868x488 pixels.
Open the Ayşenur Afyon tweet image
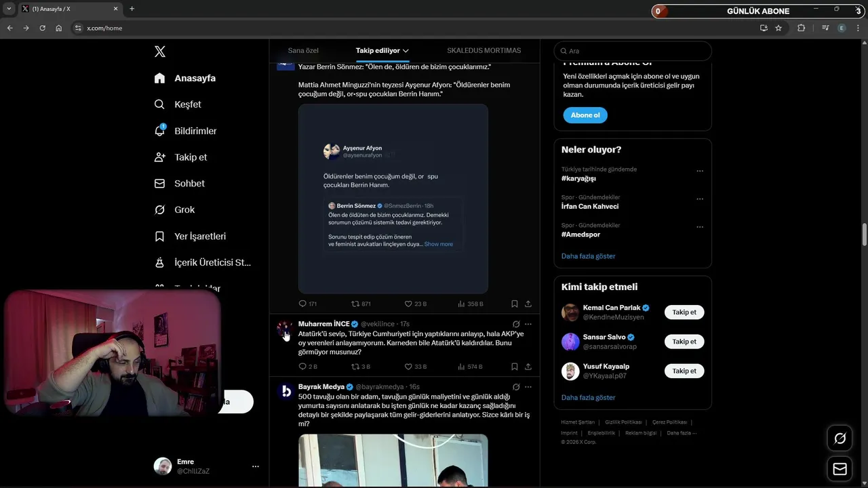click(393, 199)
